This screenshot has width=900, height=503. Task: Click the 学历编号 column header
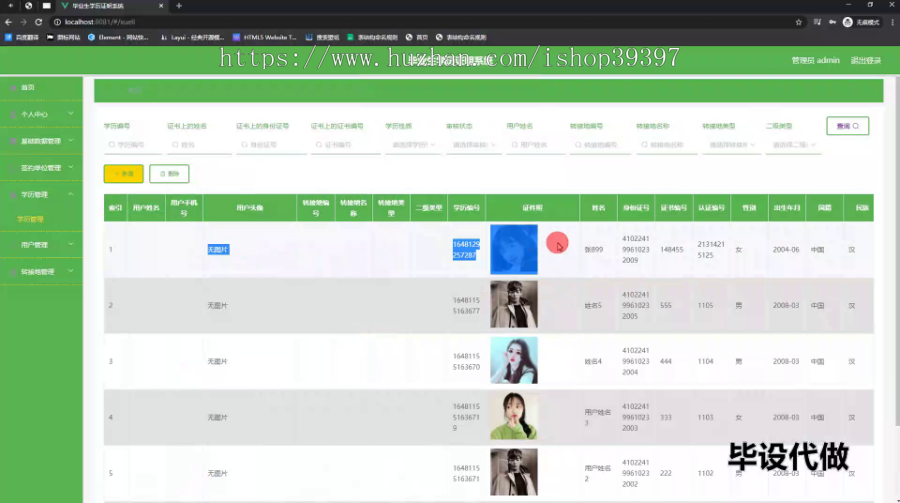pos(466,208)
